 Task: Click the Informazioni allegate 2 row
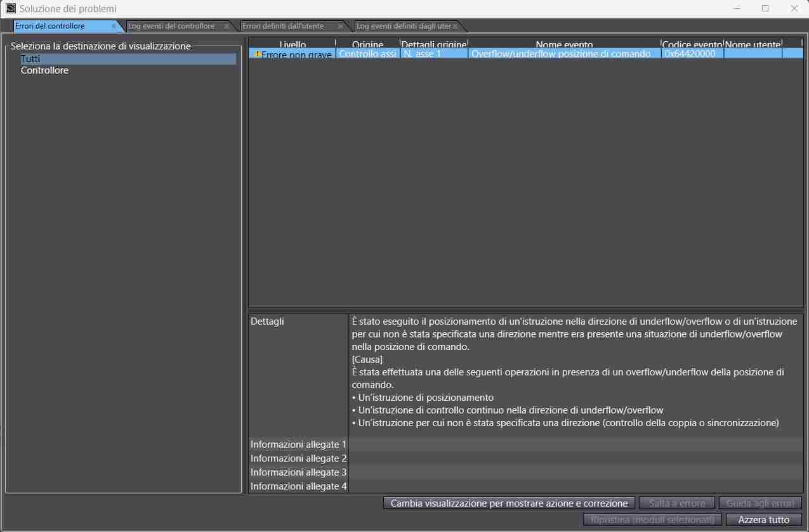525,458
